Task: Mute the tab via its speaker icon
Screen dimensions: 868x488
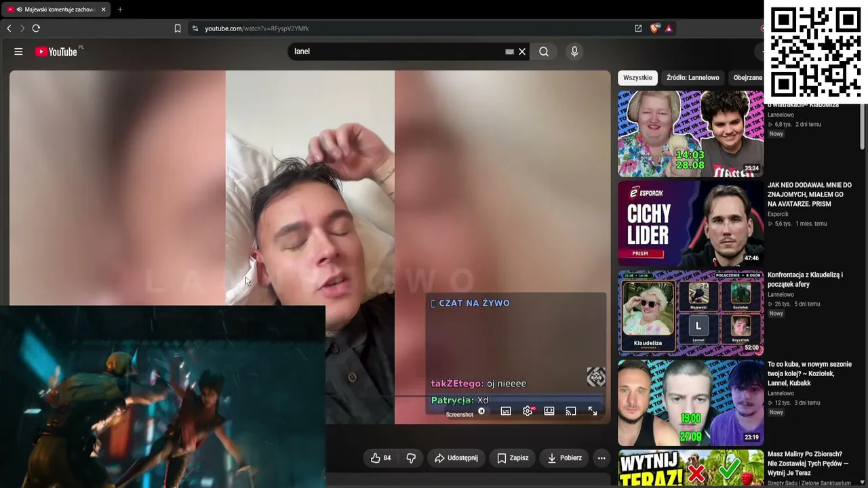Action: [x=18, y=9]
